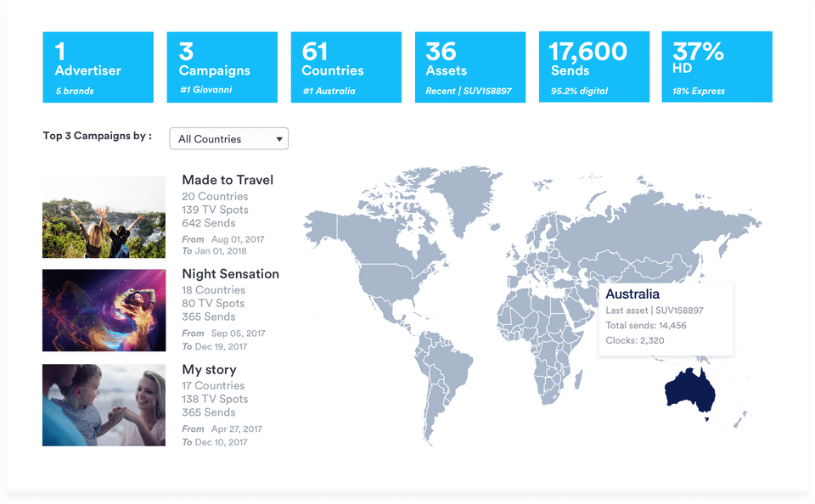Click the Campaigns stat card

222,67
